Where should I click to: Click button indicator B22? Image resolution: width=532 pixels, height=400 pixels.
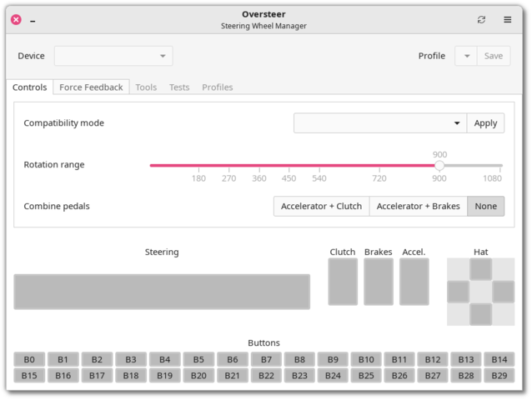coord(266,376)
